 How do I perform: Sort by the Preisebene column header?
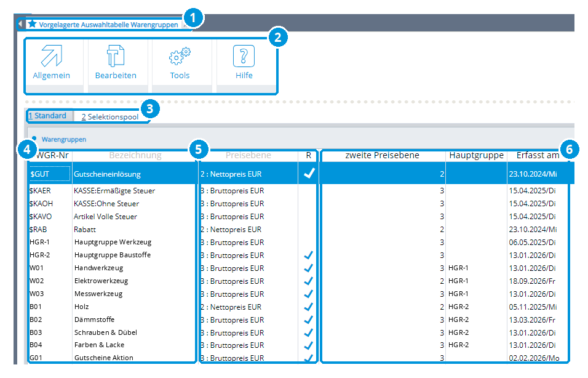[248, 155]
